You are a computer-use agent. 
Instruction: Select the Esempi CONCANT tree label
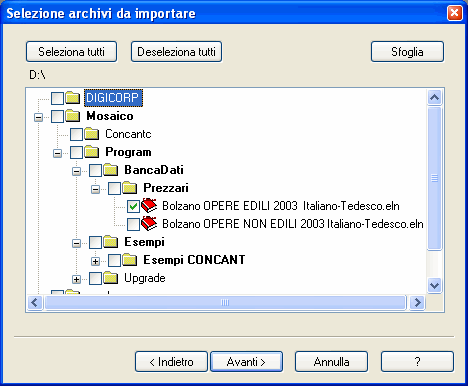tap(194, 260)
